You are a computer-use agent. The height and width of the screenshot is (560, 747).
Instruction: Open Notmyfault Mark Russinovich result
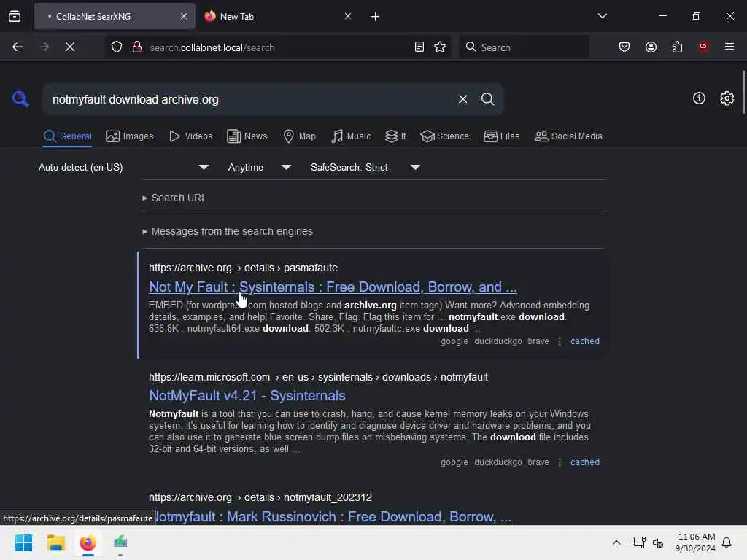pyautogui.click(x=333, y=517)
